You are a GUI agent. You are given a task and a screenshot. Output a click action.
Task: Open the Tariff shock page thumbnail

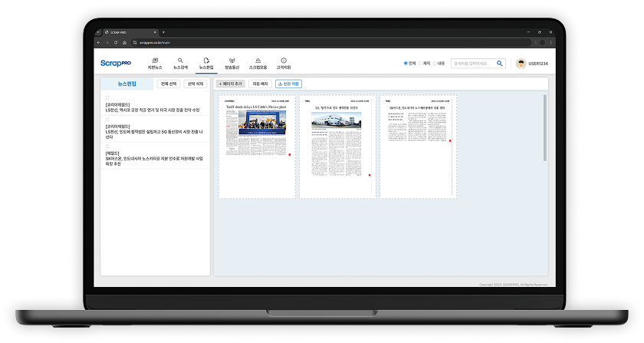[x=256, y=147]
